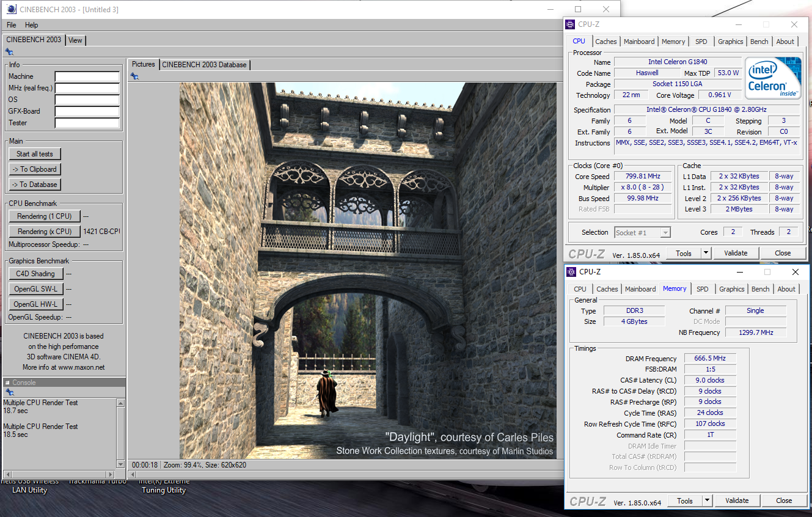The image size is (812, 517).
Task: Click the Tester input field
Action: [x=87, y=123]
